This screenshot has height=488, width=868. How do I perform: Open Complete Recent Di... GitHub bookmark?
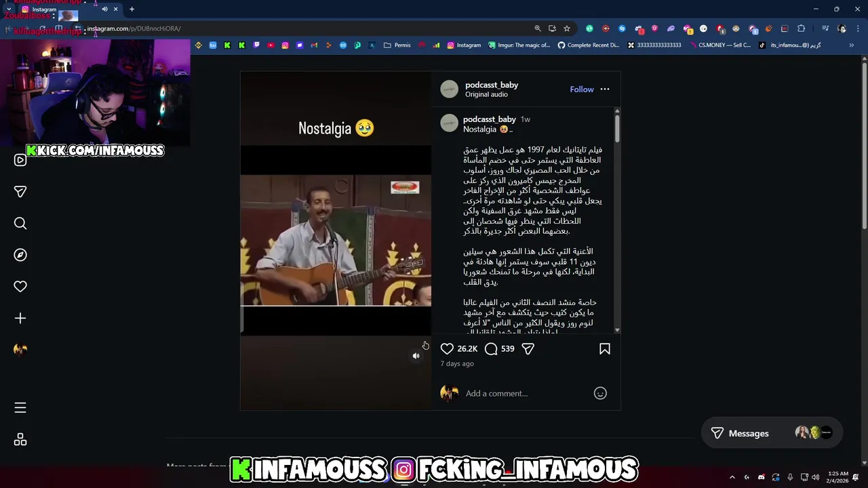click(588, 45)
